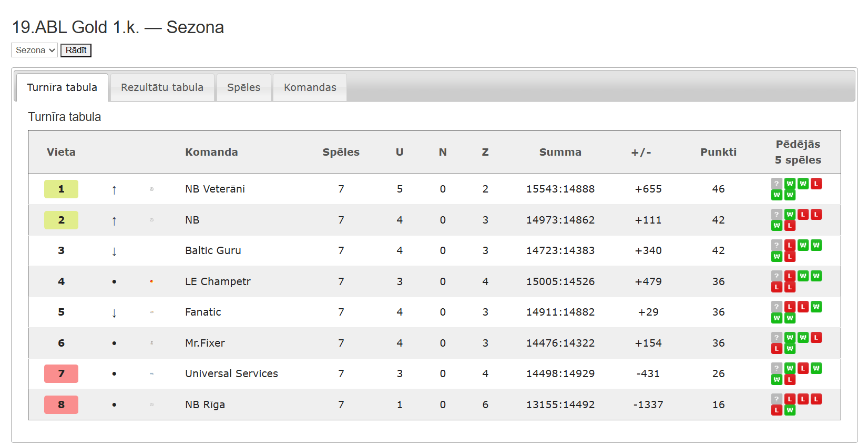Click the NB Veterāni team logo
The height and width of the screenshot is (445, 868).
[x=151, y=189]
